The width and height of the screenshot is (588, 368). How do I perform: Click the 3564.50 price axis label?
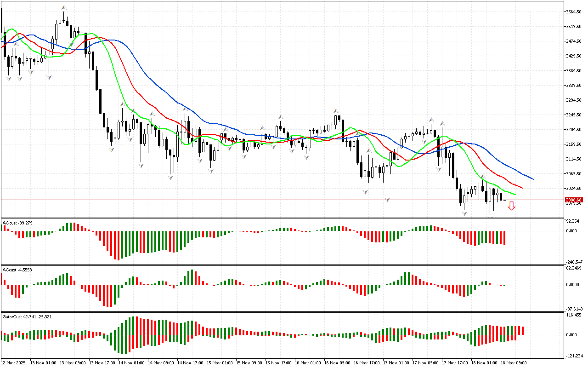click(x=574, y=12)
